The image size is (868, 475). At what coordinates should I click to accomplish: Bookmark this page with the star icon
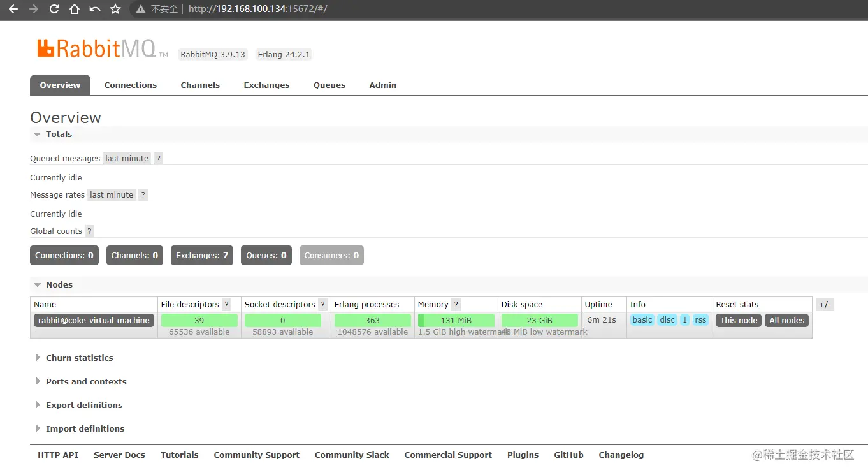click(115, 9)
